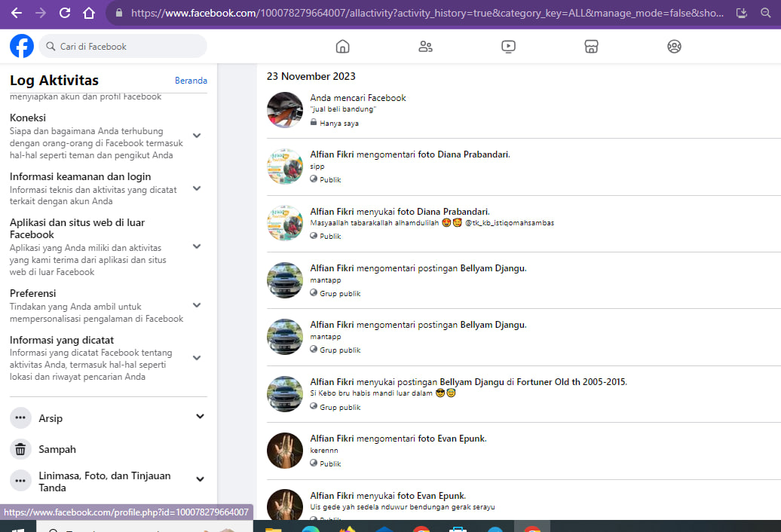Open thumbnail of 'Uis gede yah' liked photo

pyautogui.click(x=285, y=505)
